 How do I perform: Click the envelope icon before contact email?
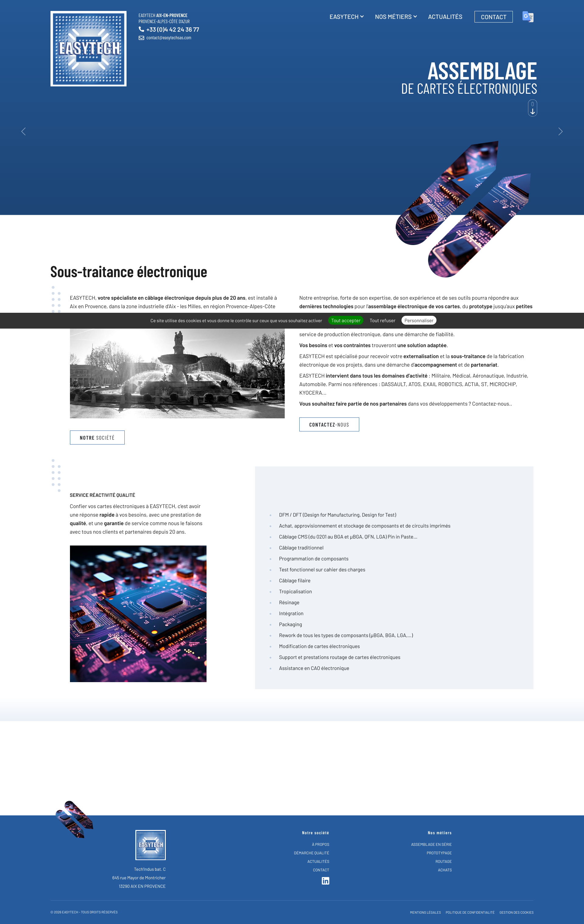coord(141,38)
